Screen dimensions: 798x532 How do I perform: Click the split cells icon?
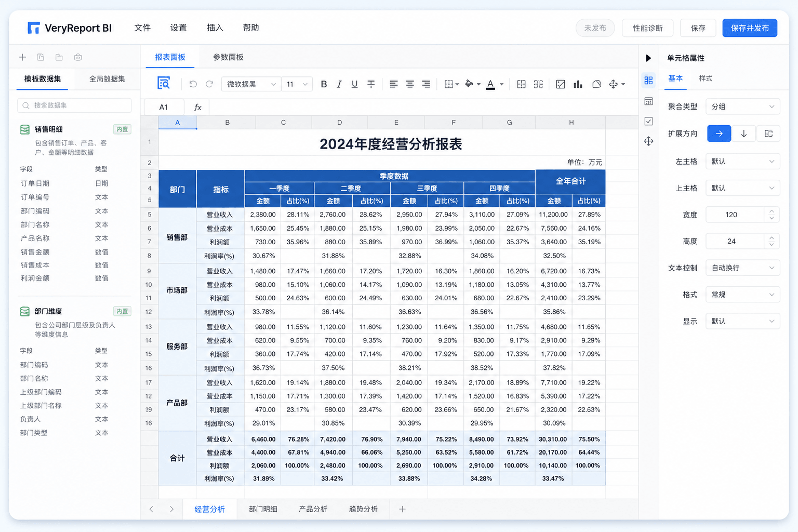(538, 84)
